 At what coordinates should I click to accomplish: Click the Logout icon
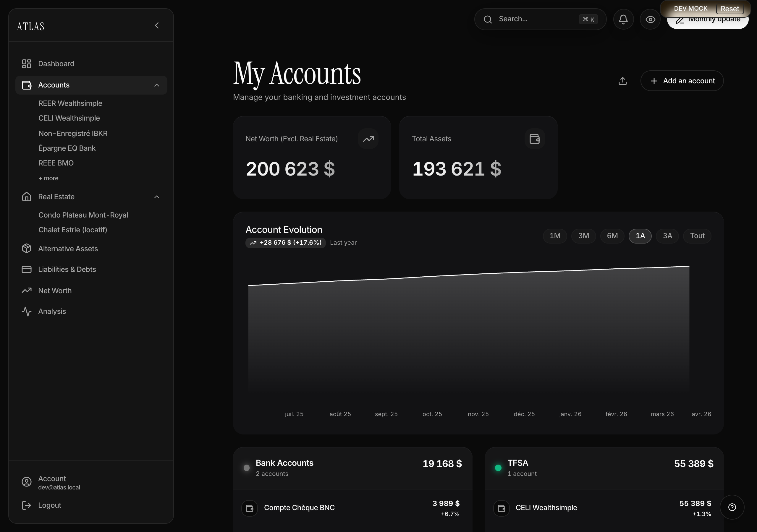26,505
